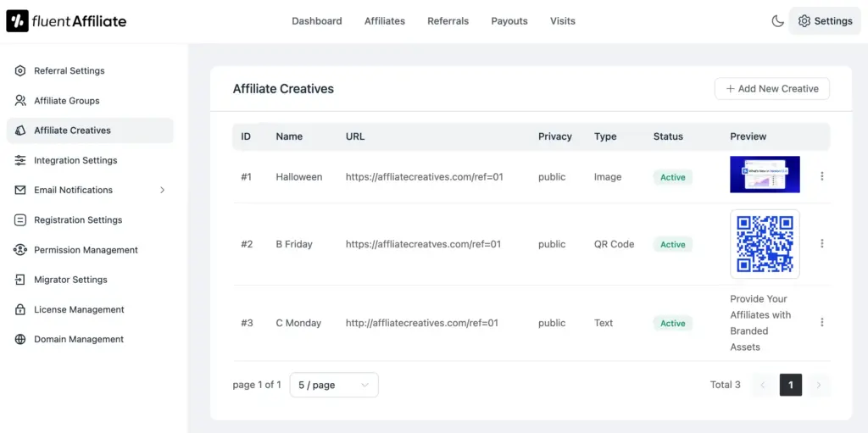Open row actions menu for Halloween
This screenshot has width=868, height=433.
pos(821,176)
